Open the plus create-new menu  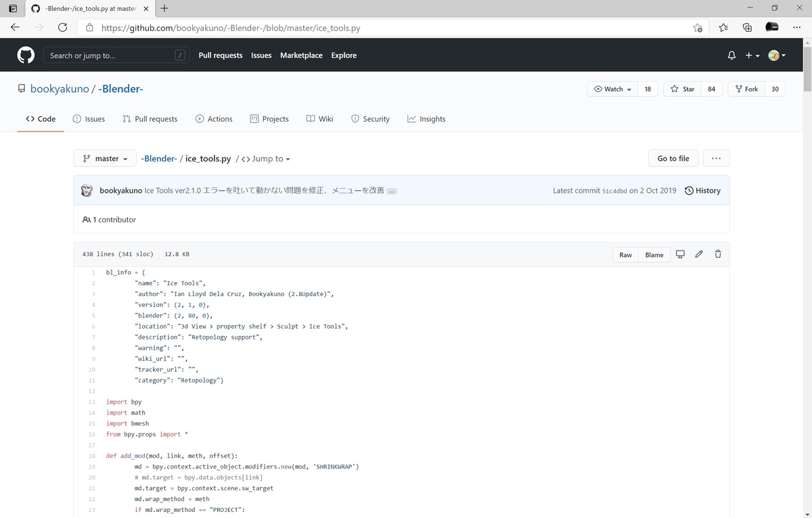click(x=752, y=55)
